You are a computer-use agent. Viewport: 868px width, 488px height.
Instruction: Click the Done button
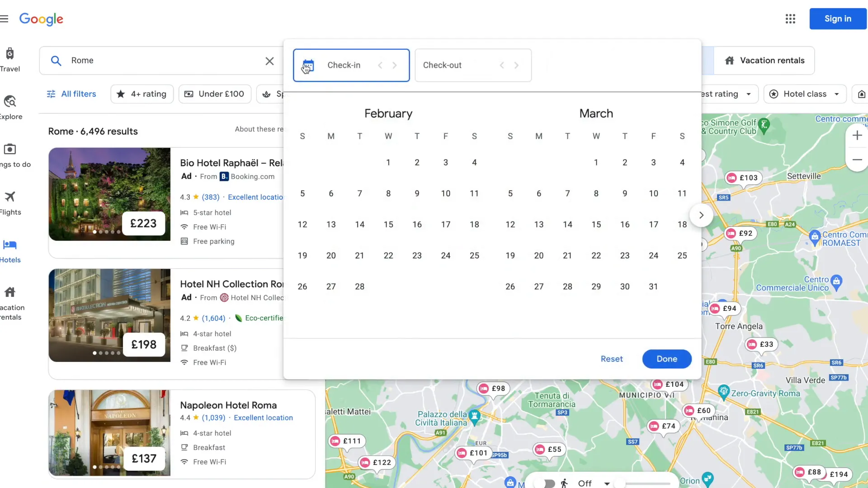click(x=667, y=359)
